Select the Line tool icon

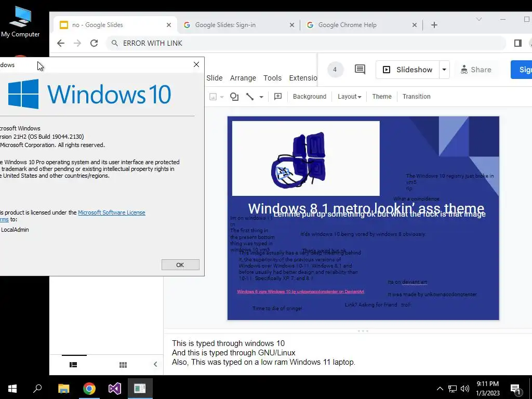tap(250, 97)
